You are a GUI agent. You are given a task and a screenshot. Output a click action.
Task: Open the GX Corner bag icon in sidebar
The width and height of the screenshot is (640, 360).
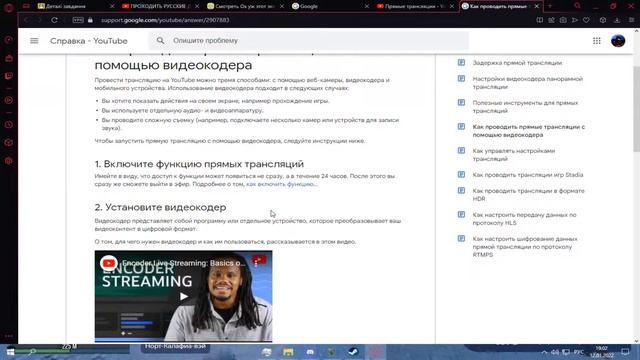pyautogui.click(x=9, y=58)
